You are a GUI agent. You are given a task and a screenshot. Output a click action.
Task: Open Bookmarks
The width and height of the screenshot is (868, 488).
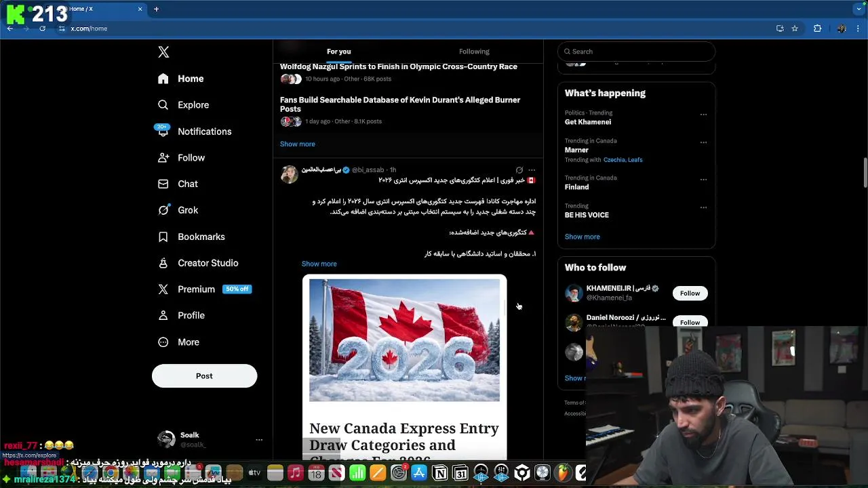coord(191,237)
